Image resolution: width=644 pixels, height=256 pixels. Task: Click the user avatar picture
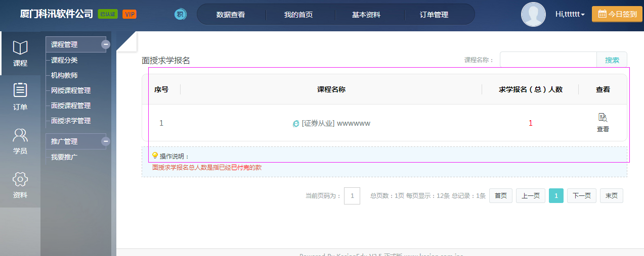click(x=533, y=15)
